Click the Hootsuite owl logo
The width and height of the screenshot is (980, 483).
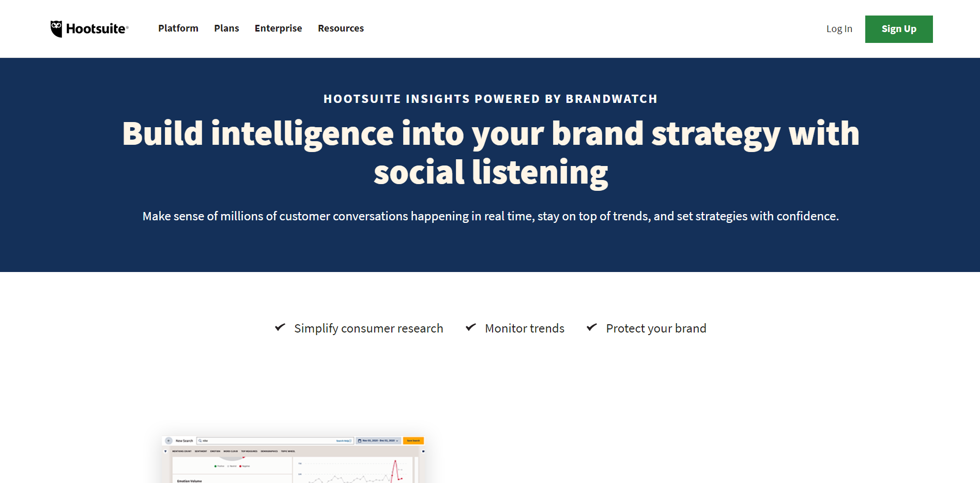click(89, 29)
